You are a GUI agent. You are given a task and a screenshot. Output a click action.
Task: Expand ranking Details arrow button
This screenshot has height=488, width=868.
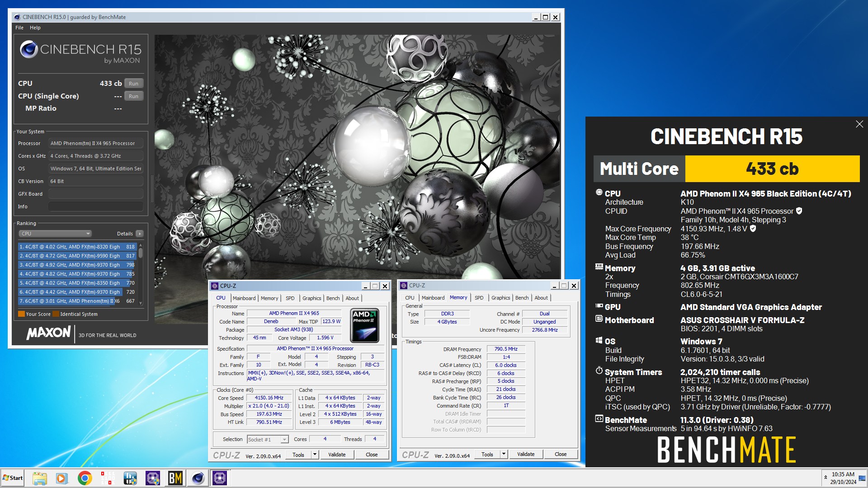coord(139,234)
